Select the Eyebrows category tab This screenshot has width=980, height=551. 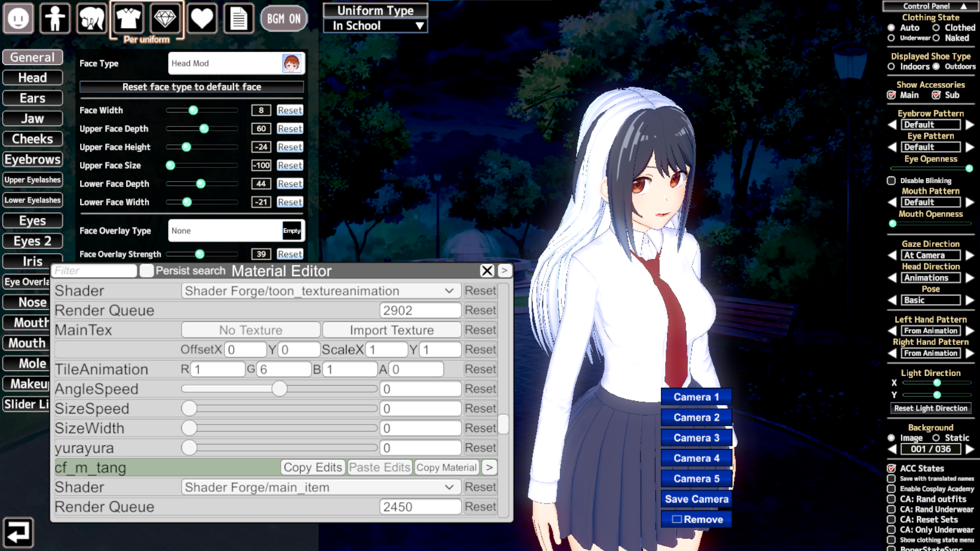pyautogui.click(x=33, y=160)
